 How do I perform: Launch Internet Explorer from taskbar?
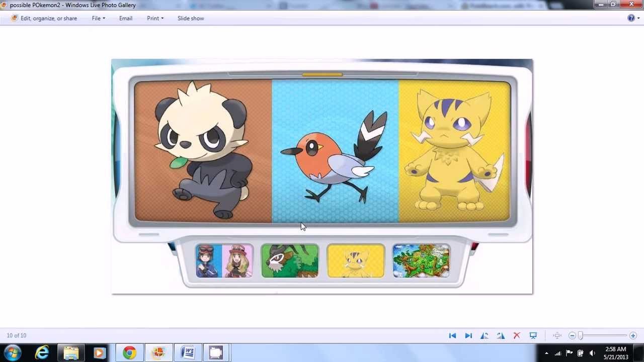point(42,353)
